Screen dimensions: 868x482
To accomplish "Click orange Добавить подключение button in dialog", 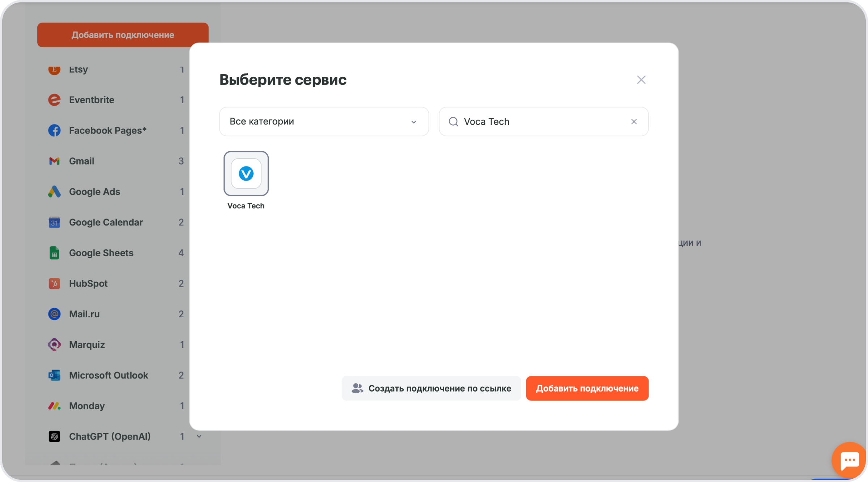I will 587,388.
